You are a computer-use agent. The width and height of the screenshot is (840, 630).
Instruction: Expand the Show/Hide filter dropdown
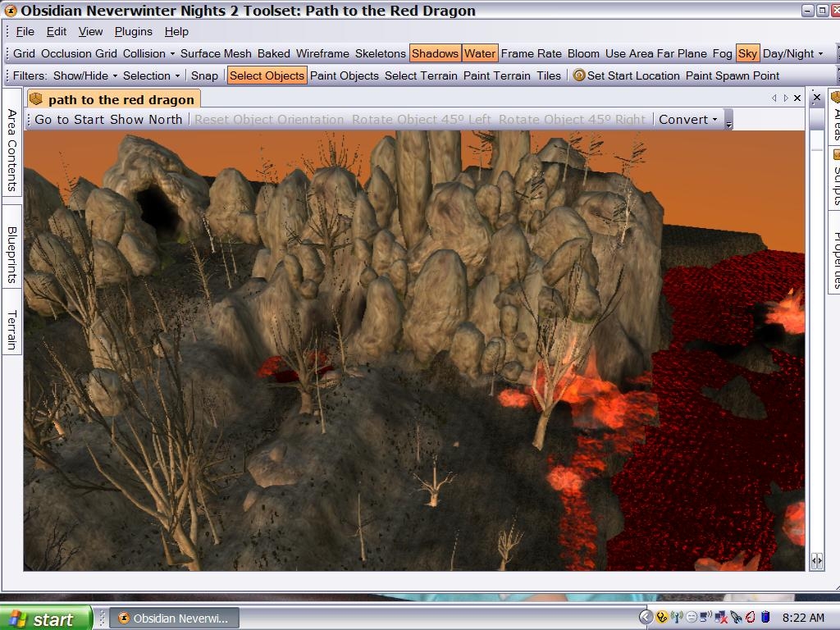[x=85, y=75]
